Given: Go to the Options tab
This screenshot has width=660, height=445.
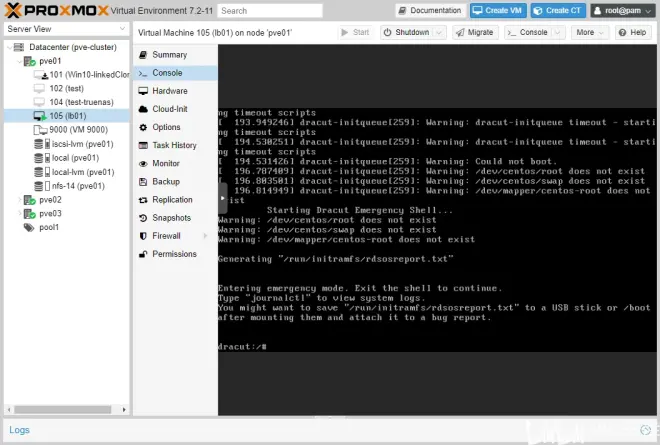Looking at the screenshot, I should (176, 127).
